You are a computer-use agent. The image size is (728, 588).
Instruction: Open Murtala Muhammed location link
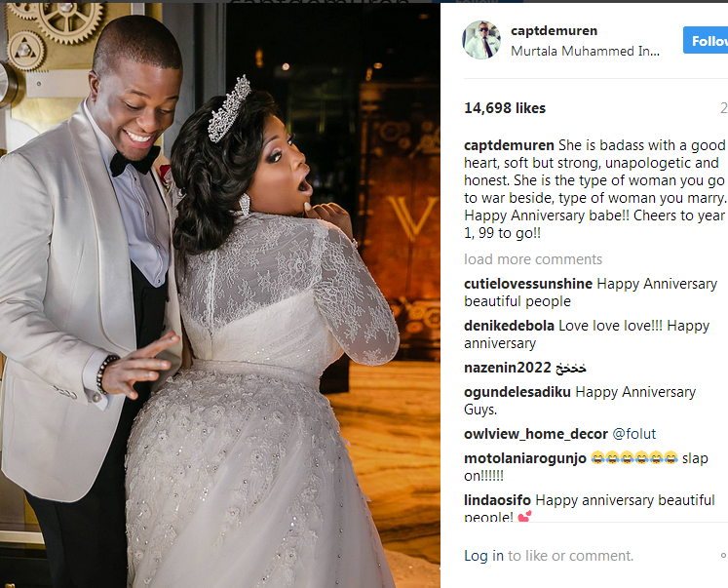coord(585,51)
